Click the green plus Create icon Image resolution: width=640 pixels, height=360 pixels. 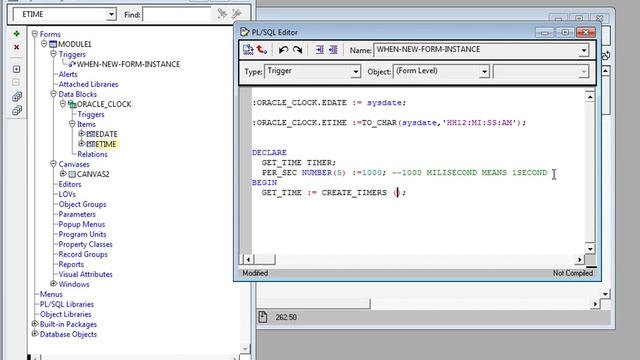(x=16, y=33)
